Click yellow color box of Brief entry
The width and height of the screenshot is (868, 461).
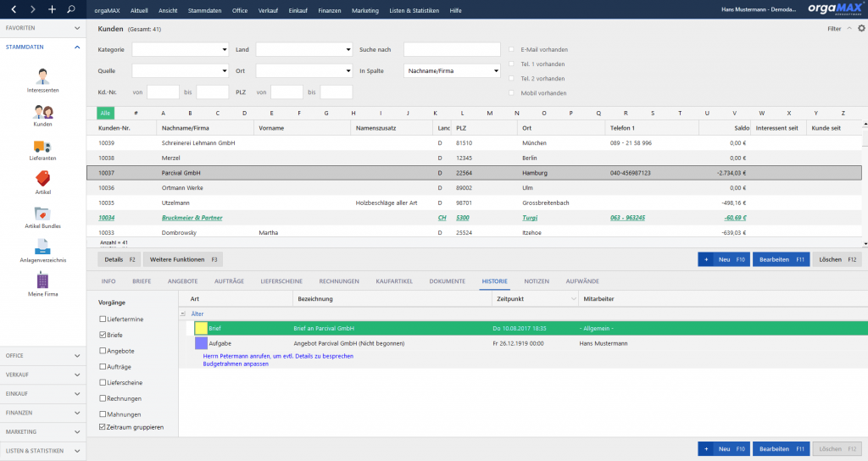click(x=201, y=328)
